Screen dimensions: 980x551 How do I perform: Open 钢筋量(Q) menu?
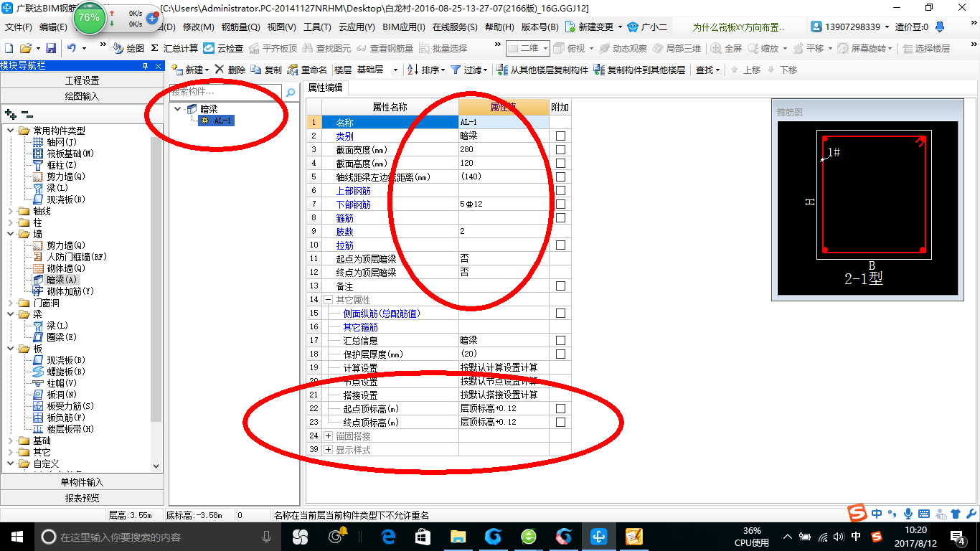[240, 27]
